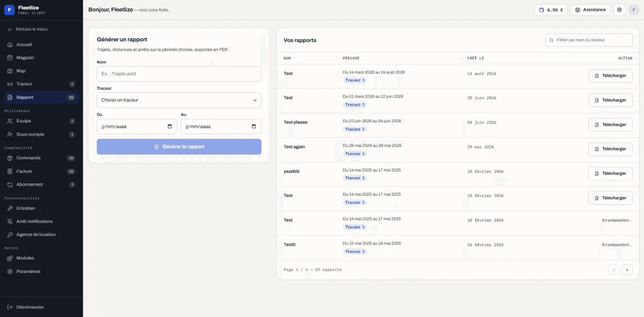
Task: Click the Fleetlize logo icon
Action: click(9, 10)
